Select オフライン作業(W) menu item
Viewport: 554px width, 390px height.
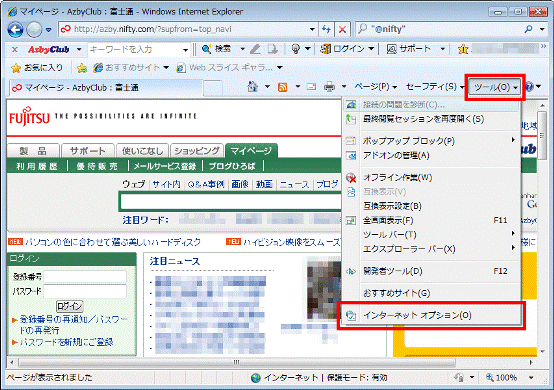[x=431, y=177]
